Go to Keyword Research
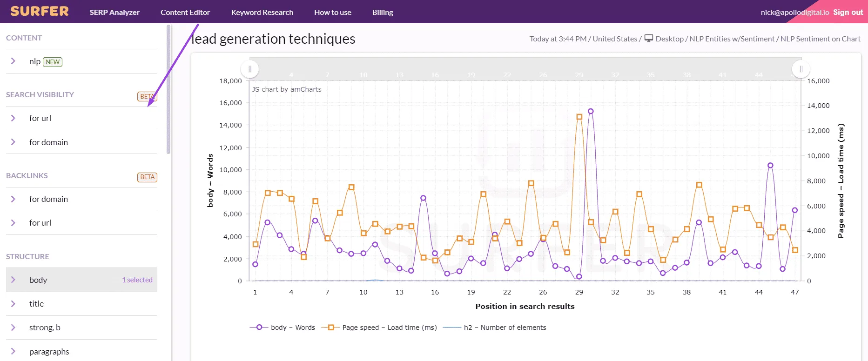868x361 pixels. tap(262, 12)
